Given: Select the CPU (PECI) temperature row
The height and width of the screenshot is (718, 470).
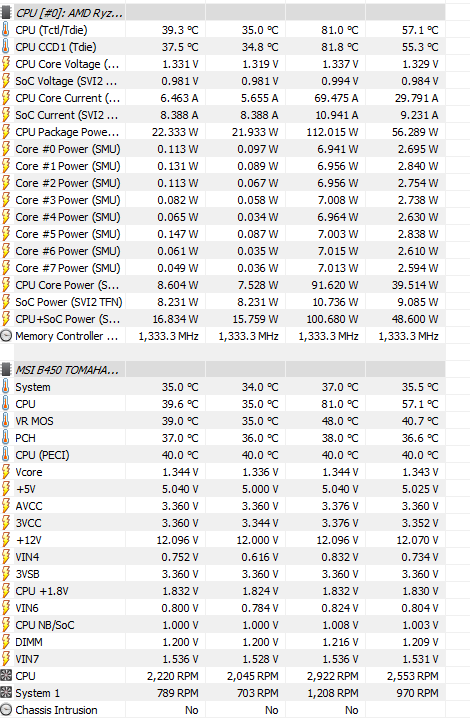Looking at the screenshot, I should coord(223,455).
